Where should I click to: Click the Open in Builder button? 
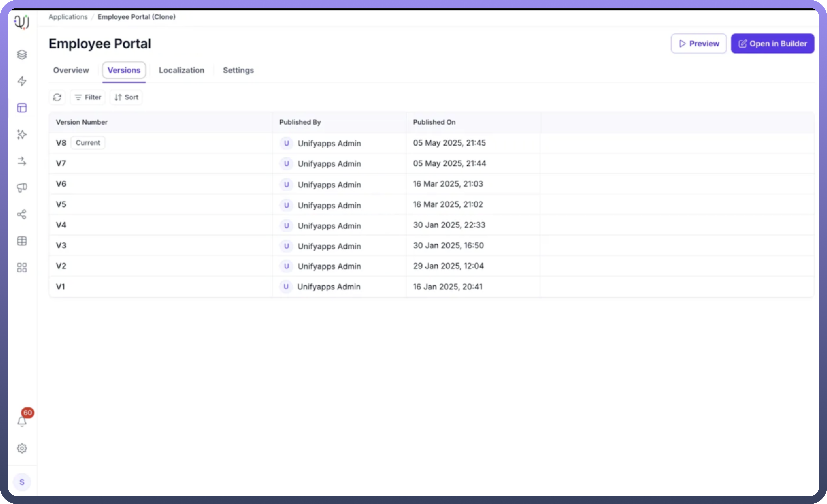772,44
